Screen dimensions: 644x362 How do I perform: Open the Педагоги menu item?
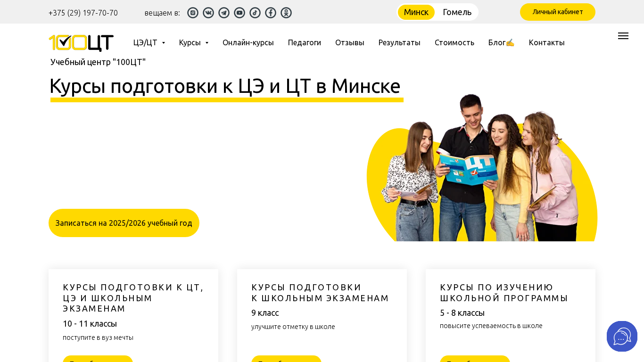click(x=305, y=42)
